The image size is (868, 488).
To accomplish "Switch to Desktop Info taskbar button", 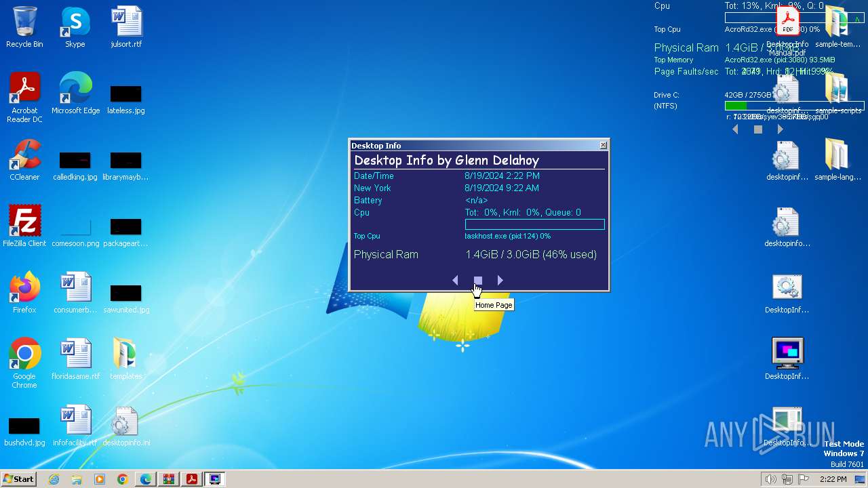I will pos(215,479).
